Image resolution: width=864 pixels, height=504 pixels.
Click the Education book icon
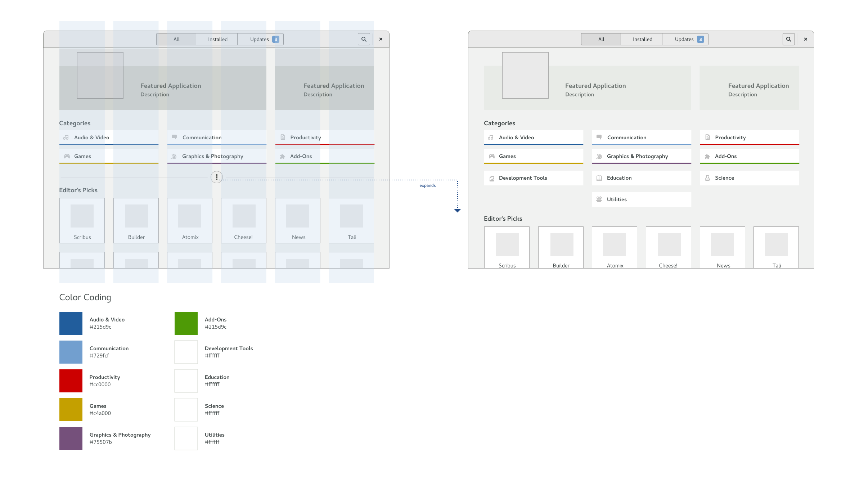pos(599,178)
